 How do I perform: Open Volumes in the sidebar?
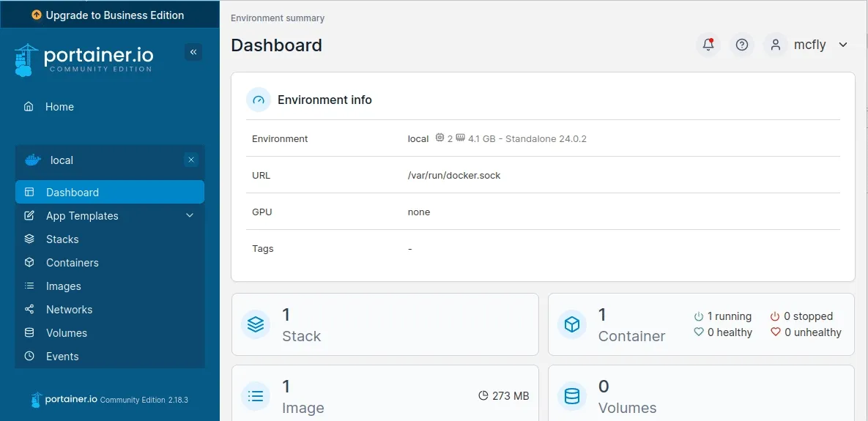tap(110, 333)
